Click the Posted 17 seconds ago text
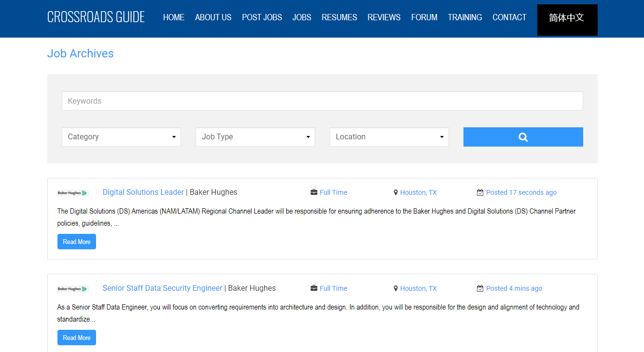 (521, 192)
